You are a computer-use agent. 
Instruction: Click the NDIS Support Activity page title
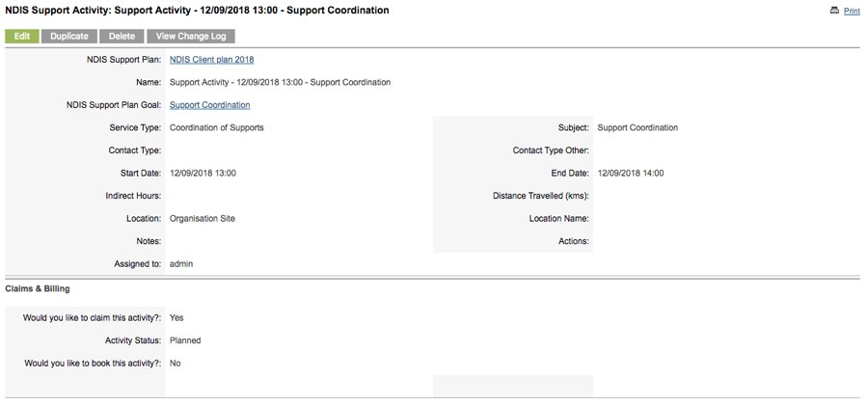click(x=197, y=11)
